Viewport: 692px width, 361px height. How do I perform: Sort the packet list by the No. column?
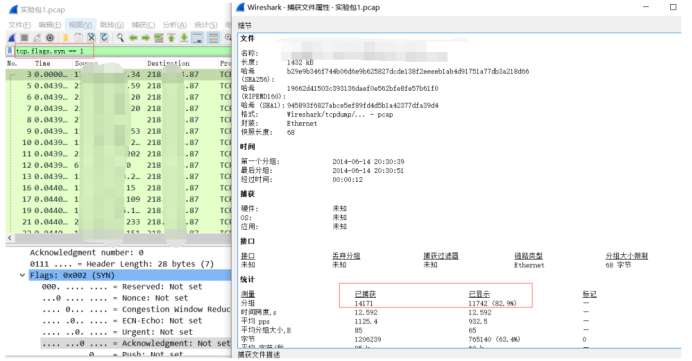tap(12, 63)
